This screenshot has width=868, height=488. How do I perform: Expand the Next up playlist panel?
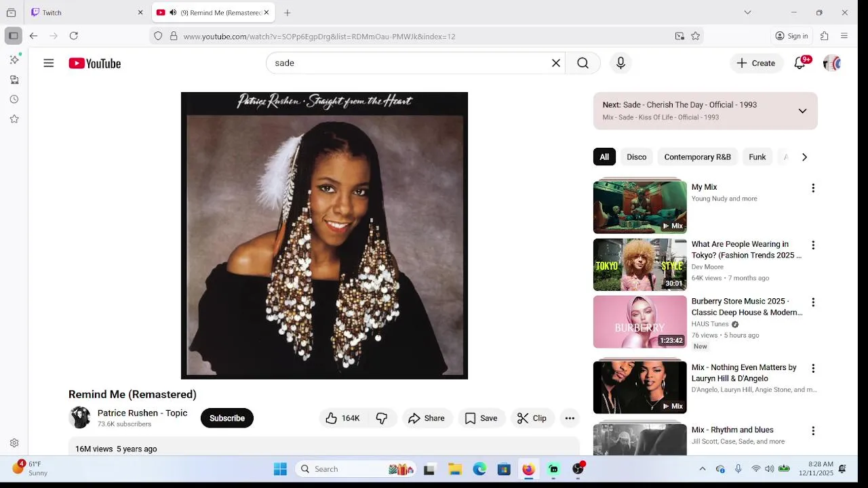point(802,111)
